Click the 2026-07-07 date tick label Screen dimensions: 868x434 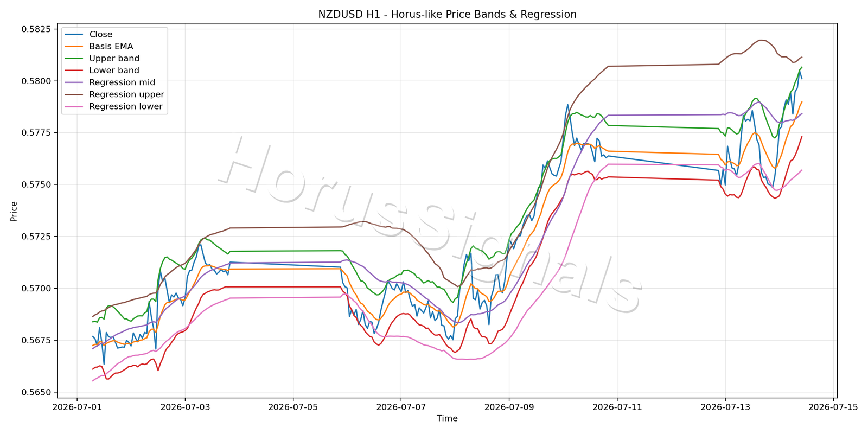coord(401,406)
